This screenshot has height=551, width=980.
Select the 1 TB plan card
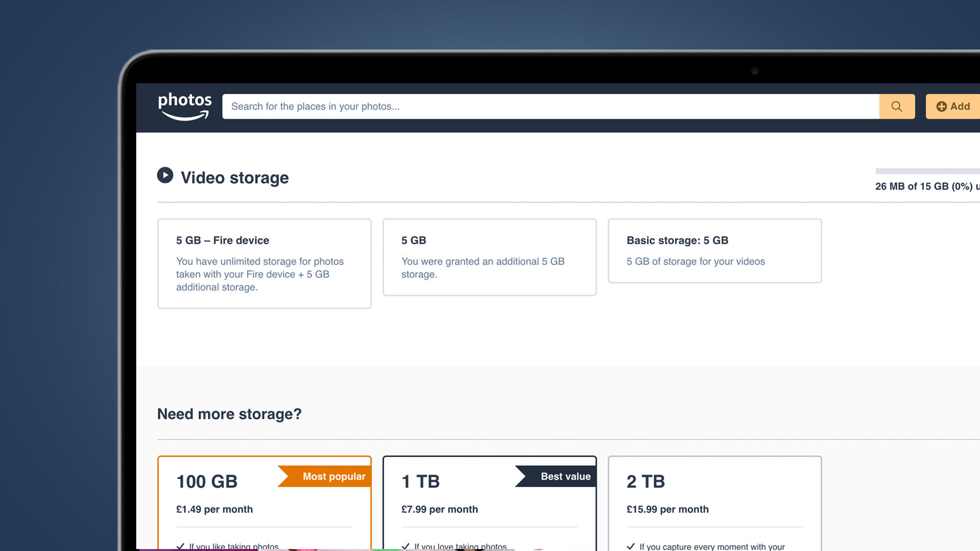tap(490, 503)
